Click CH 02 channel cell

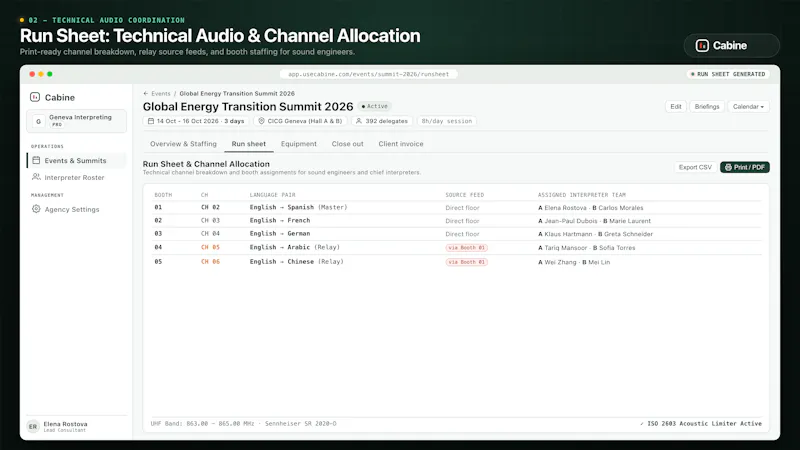(210, 207)
